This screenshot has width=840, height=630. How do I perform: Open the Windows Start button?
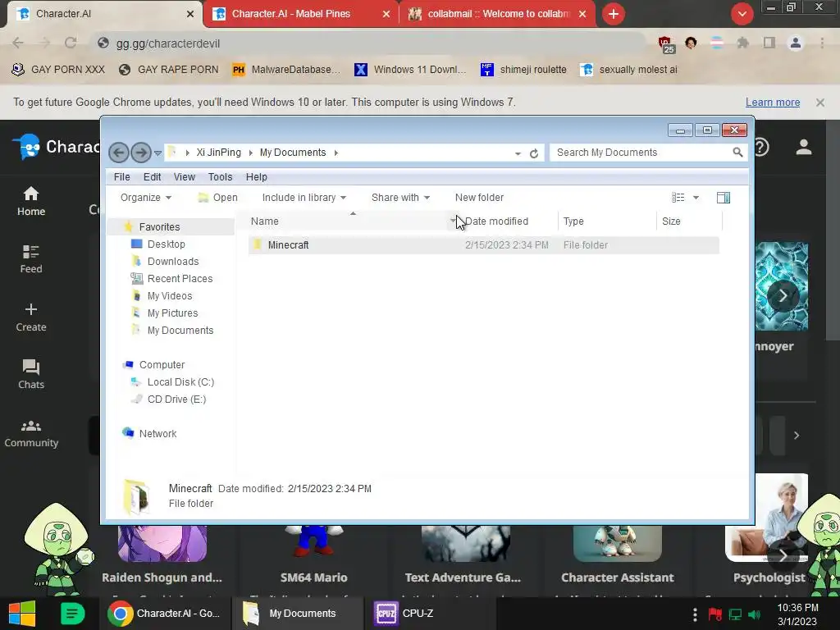tap(22, 614)
